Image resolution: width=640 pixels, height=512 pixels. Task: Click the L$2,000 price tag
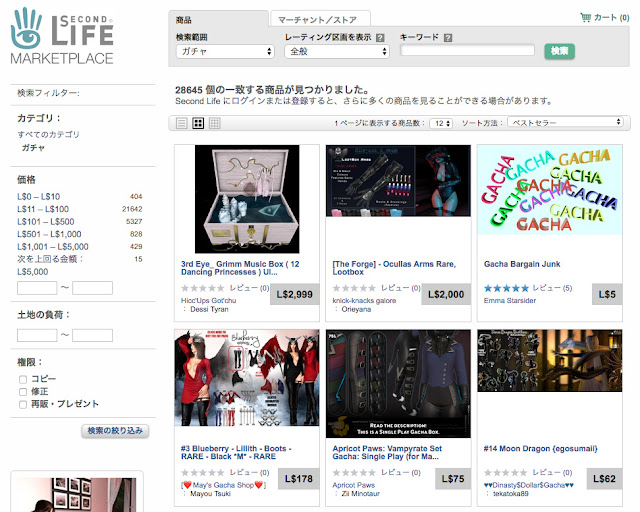click(446, 294)
